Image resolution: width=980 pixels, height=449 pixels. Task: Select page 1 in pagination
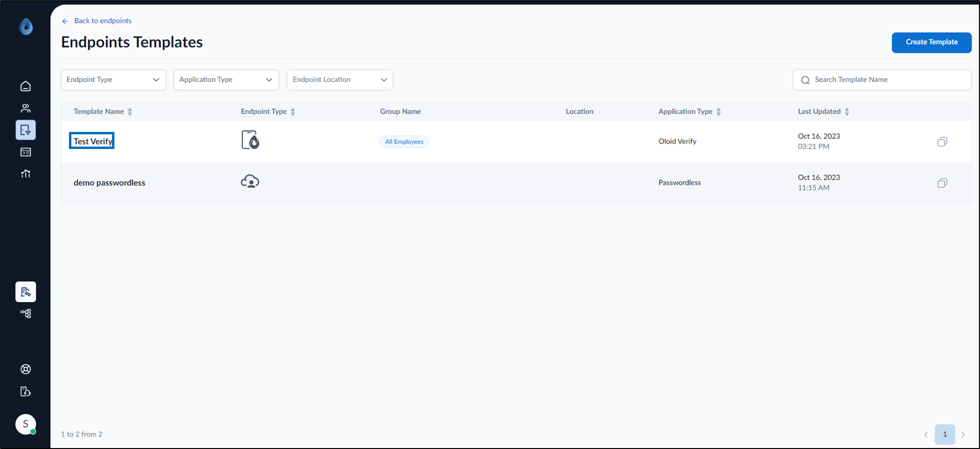pyautogui.click(x=945, y=434)
